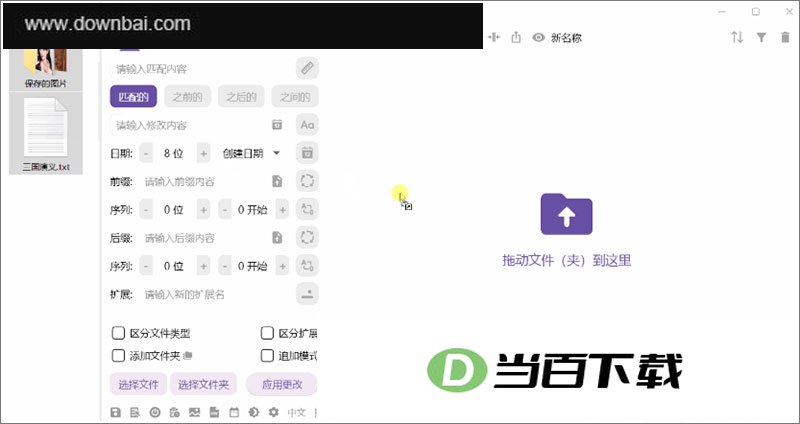Click the sort arrows icon
Screen dimensions: 800x424
737,37
